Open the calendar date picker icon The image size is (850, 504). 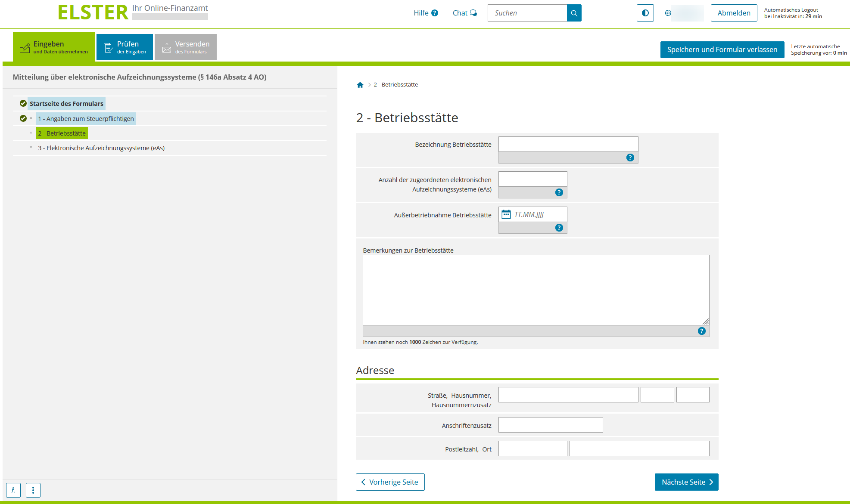click(506, 214)
